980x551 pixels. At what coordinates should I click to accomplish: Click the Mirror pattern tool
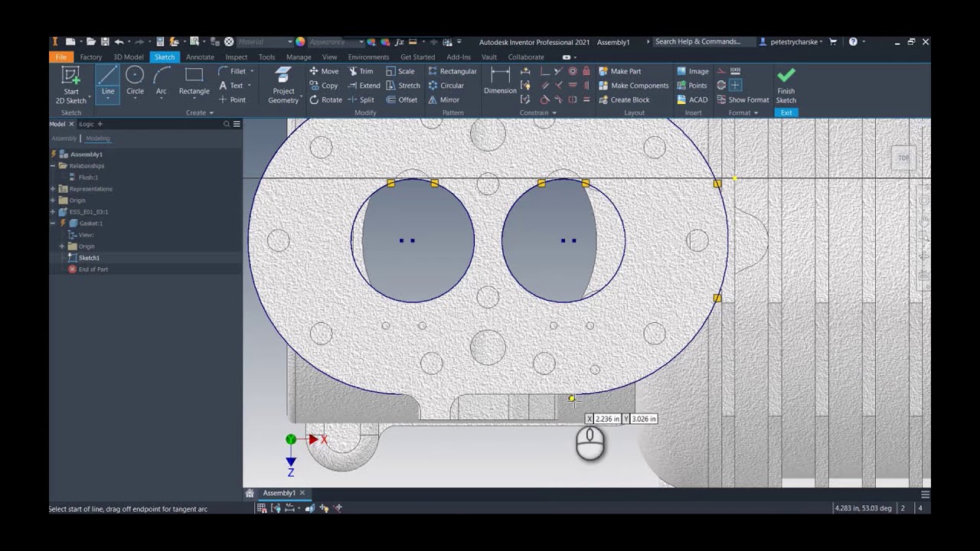[x=443, y=99]
